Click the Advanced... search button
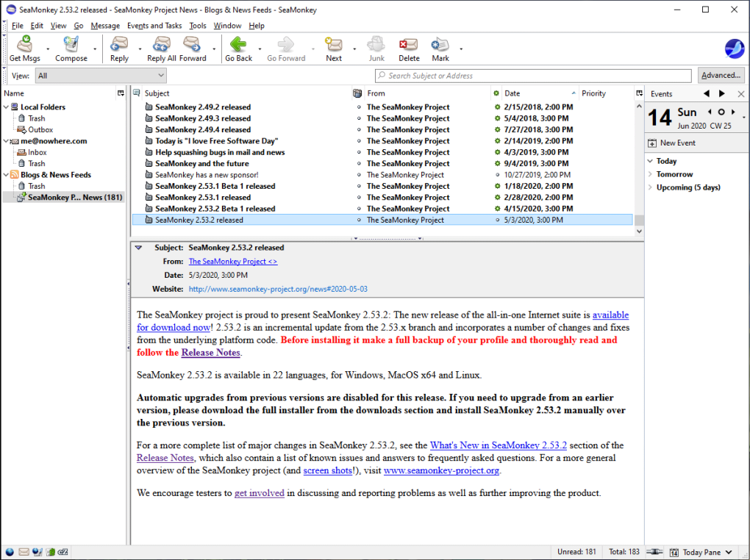750x560 pixels. [x=721, y=75]
